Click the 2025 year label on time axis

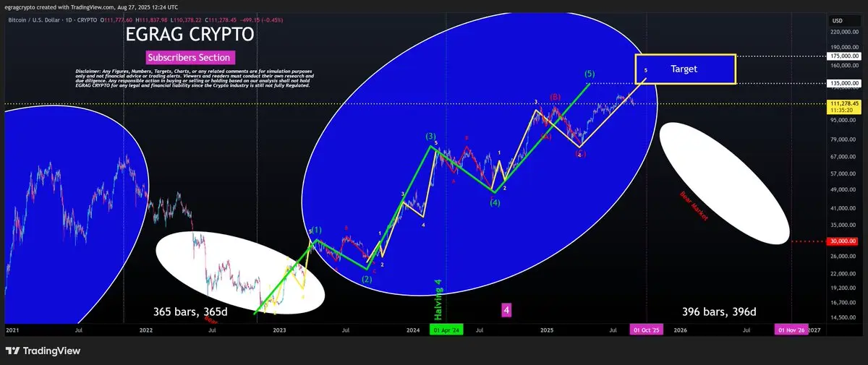click(547, 330)
